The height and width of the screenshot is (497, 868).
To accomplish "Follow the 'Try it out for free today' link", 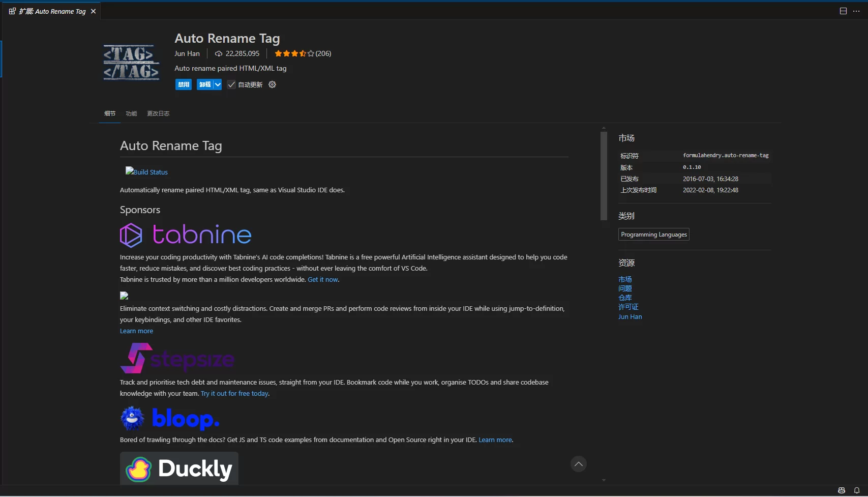I will (x=234, y=393).
